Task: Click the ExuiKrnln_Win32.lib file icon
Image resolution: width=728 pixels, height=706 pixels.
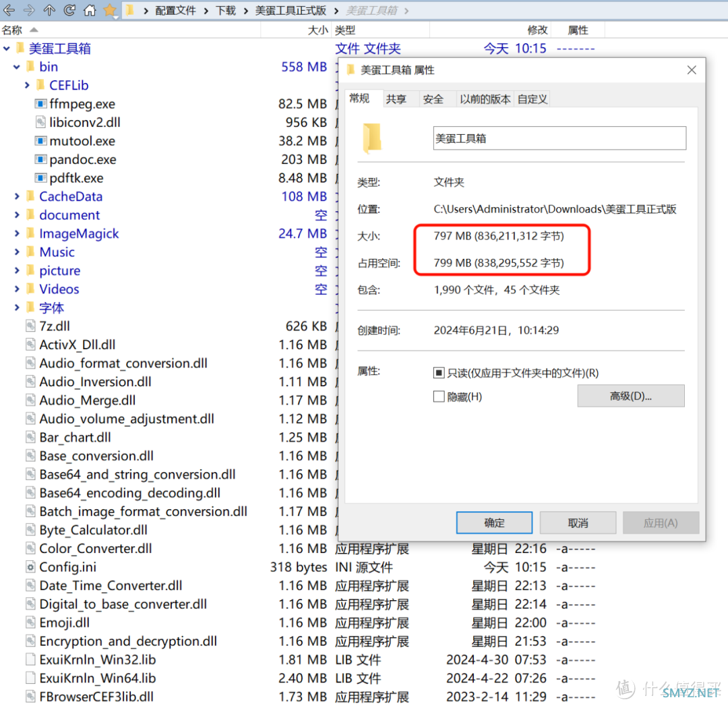Action: pyautogui.click(x=30, y=659)
